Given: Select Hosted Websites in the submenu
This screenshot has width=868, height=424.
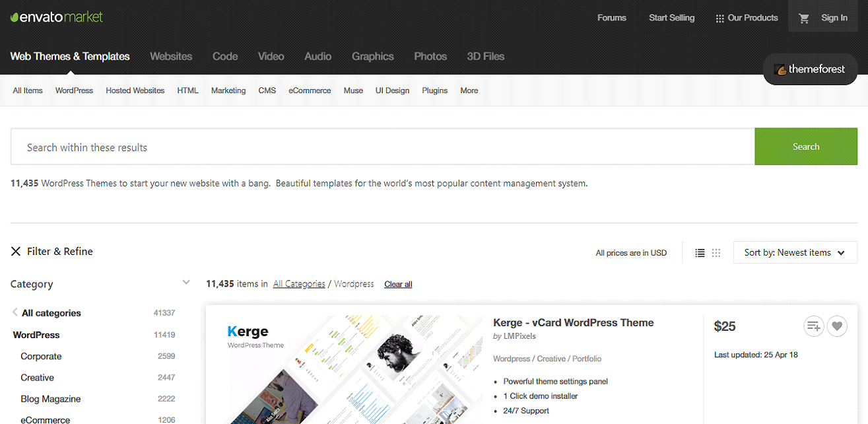Looking at the screenshot, I should tap(135, 90).
